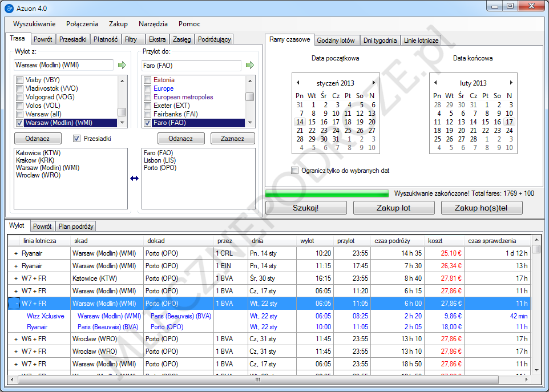The width and height of the screenshot is (549, 392).
Task: Open the Narzędzia menu
Action: (x=153, y=24)
